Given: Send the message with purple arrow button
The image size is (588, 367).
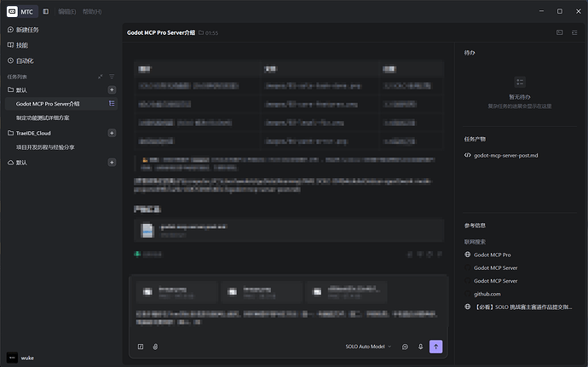Looking at the screenshot, I should click(x=435, y=347).
